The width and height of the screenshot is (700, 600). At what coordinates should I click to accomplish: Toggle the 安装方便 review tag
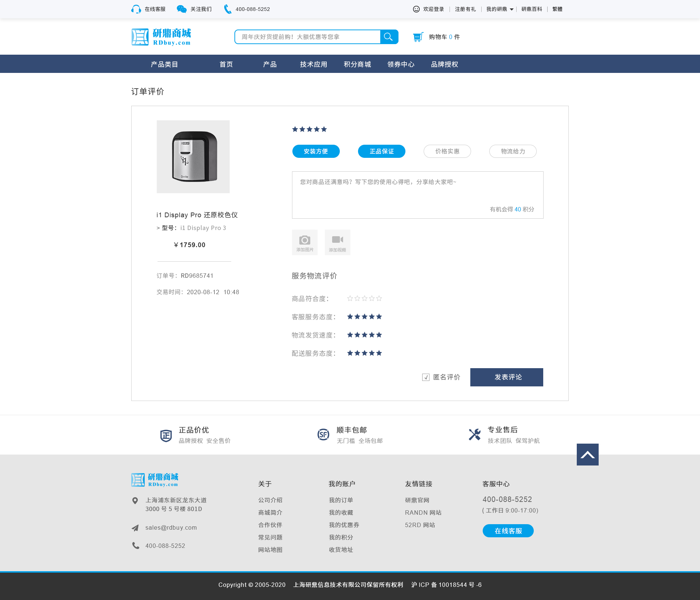point(316,151)
